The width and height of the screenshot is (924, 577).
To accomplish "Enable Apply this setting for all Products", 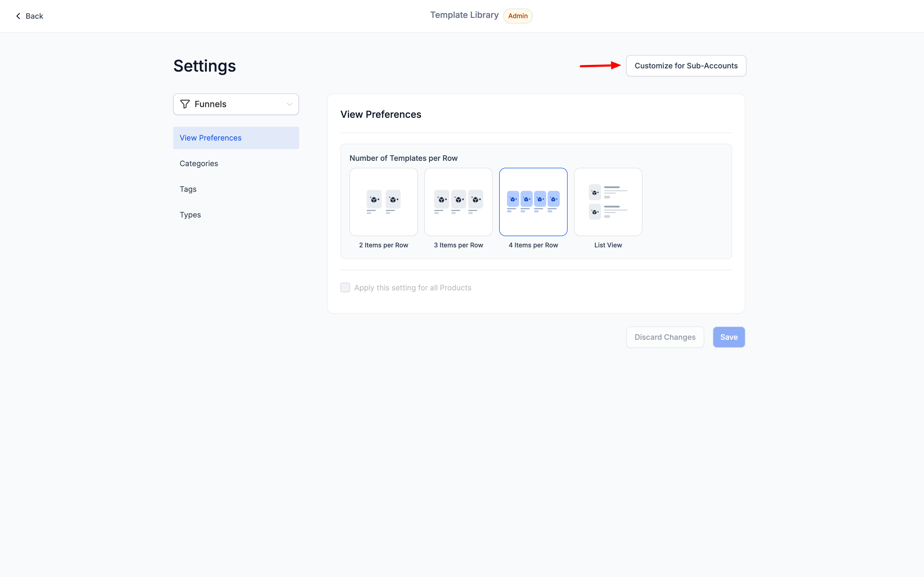I will [x=345, y=287].
